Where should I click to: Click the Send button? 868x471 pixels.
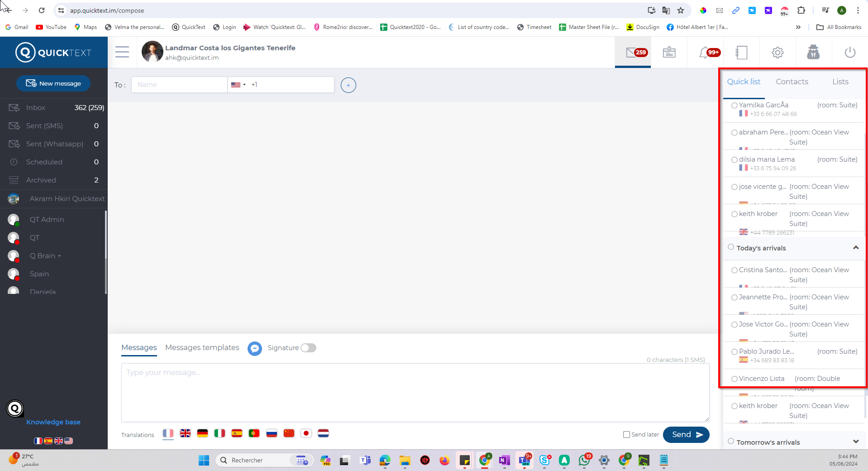(686, 435)
